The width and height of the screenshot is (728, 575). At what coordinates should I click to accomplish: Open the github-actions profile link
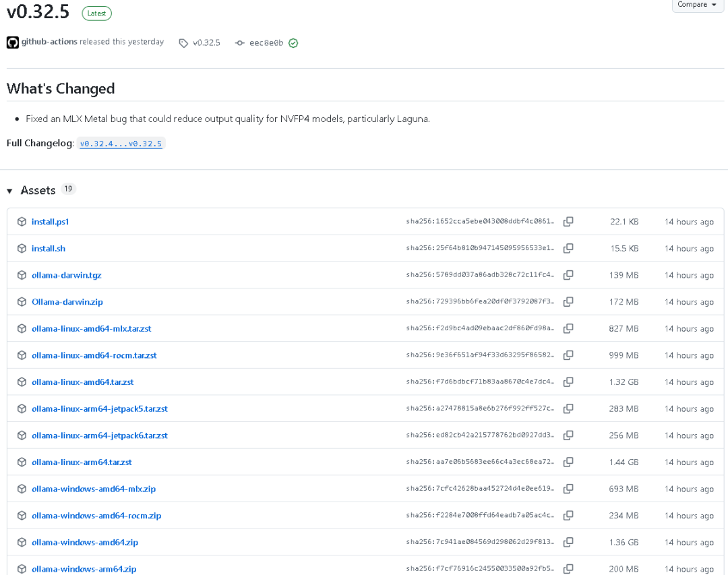49,41
